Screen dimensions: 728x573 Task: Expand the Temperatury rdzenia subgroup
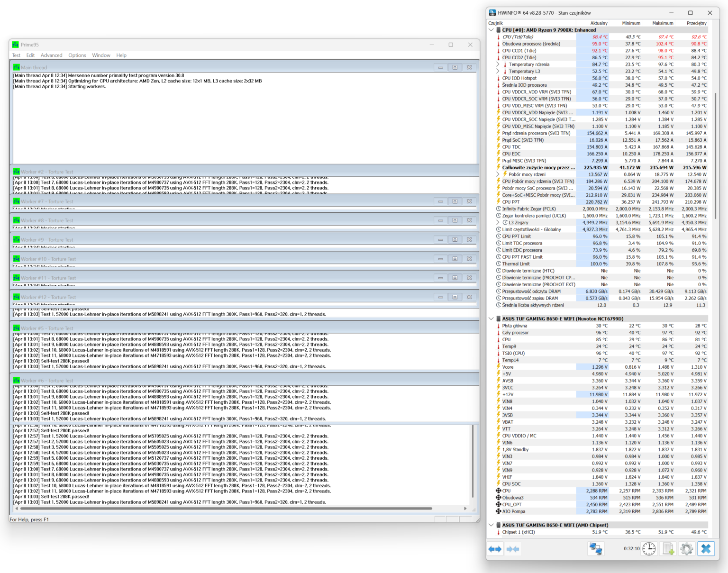(x=498, y=64)
